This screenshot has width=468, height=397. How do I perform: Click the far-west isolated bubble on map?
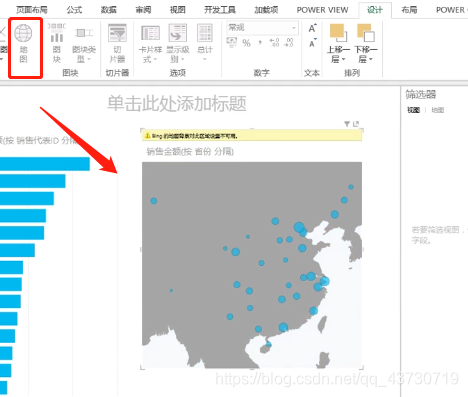click(154, 201)
